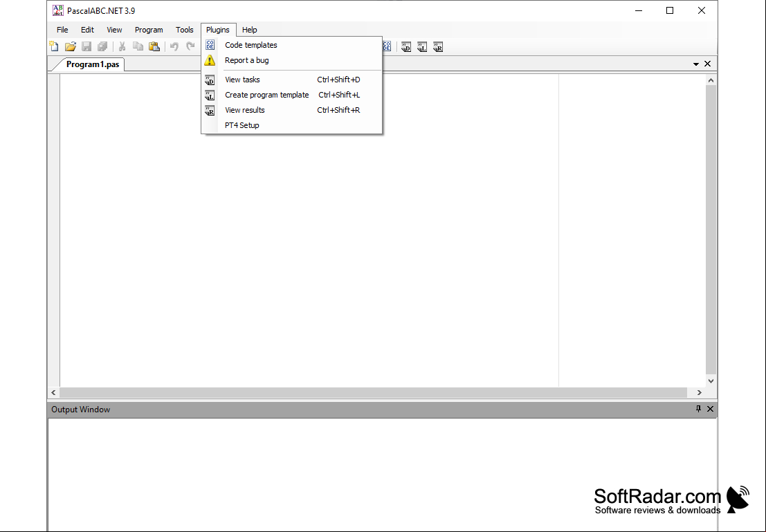Close the Program1.pas document tab

click(707, 64)
